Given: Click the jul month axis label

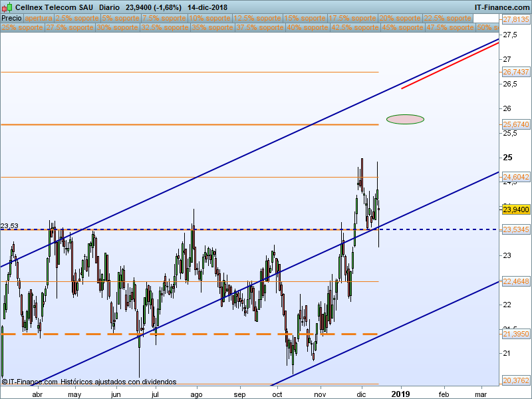Looking at the screenshot, I should click(155, 394).
